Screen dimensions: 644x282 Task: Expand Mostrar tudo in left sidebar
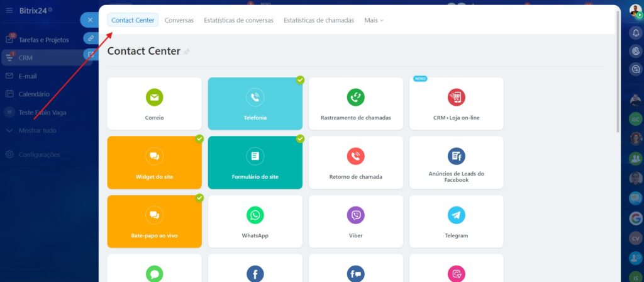(x=37, y=131)
